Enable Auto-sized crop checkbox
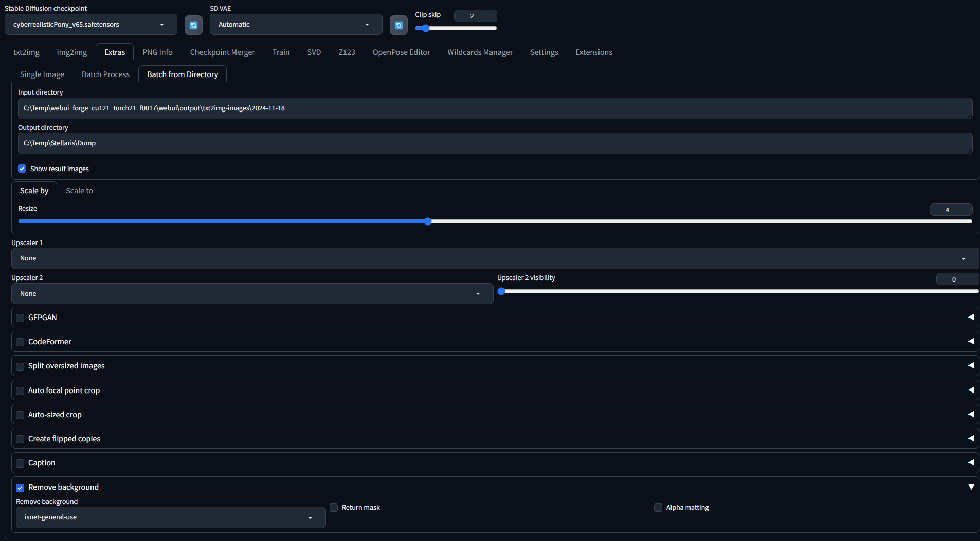 coord(20,415)
